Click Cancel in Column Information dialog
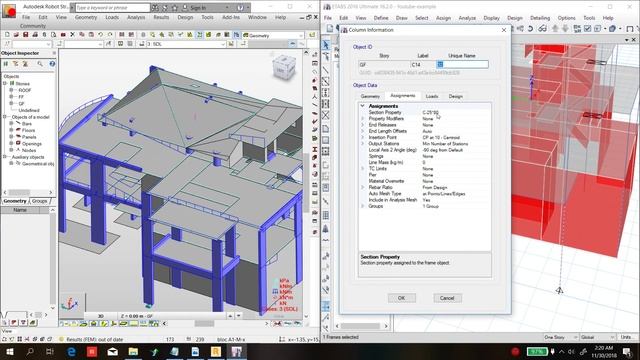This screenshot has height=360, width=640. pyautogui.click(x=447, y=298)
